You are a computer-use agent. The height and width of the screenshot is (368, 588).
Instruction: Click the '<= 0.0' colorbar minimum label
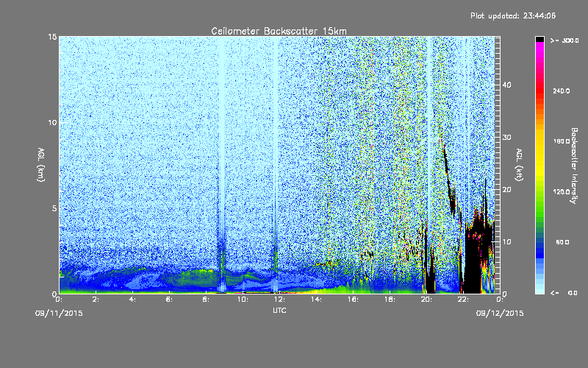coord(564,293)
